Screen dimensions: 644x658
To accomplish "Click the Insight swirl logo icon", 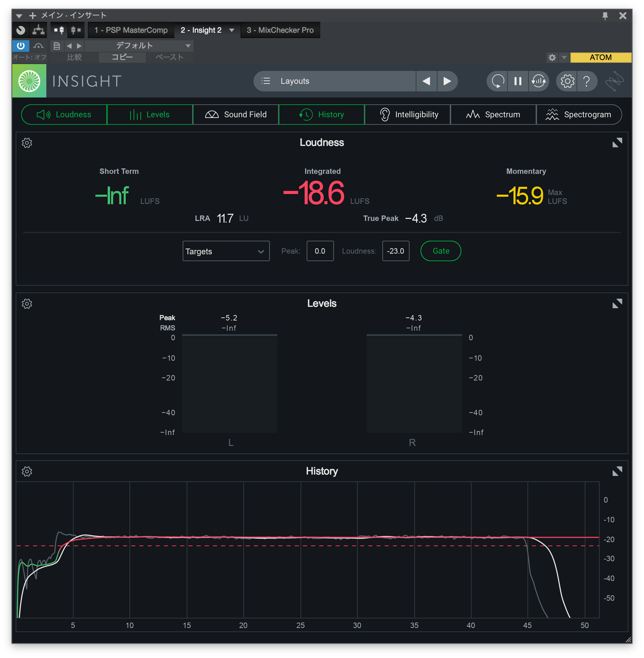I will (x=29, y=81).
